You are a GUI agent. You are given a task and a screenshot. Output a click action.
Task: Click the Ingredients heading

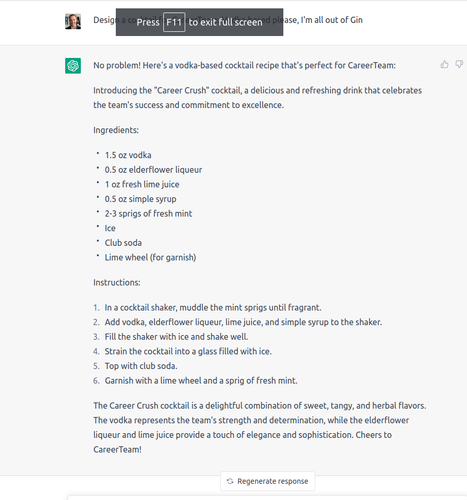116,130
